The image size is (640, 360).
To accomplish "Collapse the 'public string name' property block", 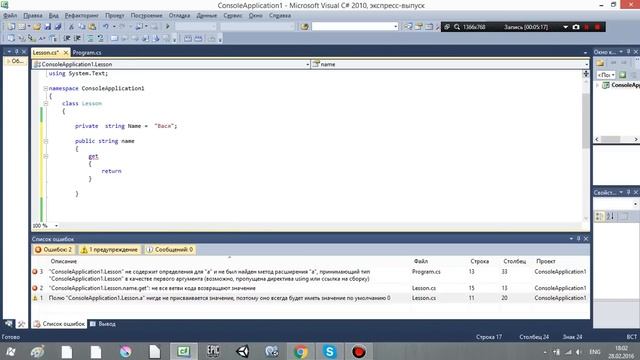I will pos(46,141).
